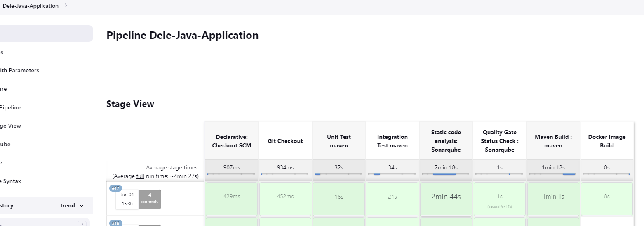Click the Maven Build 1min 1s stage cell
The width and height of the screenshot is (644, 226).
[553, 197]
